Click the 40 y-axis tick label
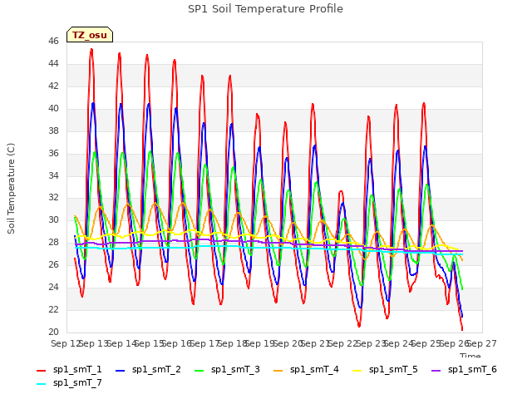Screen dimensions: 532x399 (x=53, y=108)
